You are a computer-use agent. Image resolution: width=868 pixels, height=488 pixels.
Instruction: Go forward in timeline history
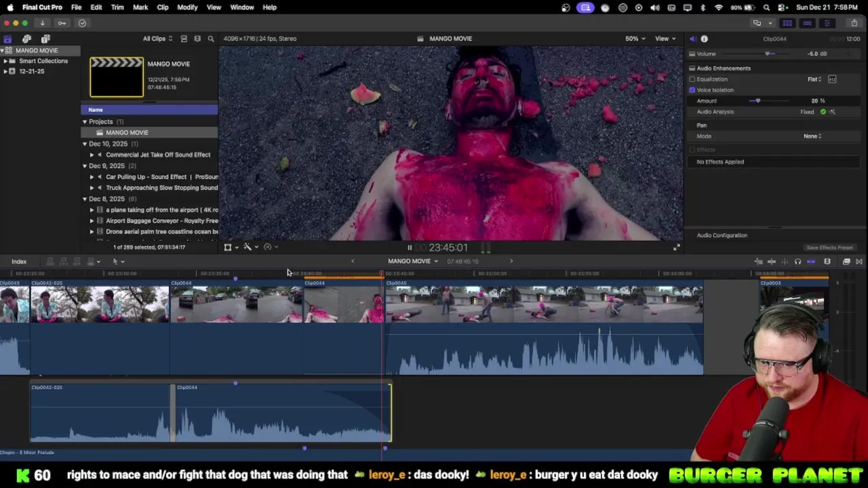pyautogui.click(x=511, y=261)
